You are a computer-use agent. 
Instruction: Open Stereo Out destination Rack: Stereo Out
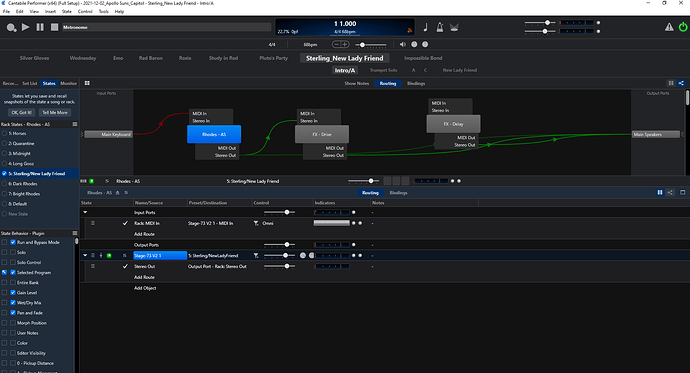(x=217, y=267)
